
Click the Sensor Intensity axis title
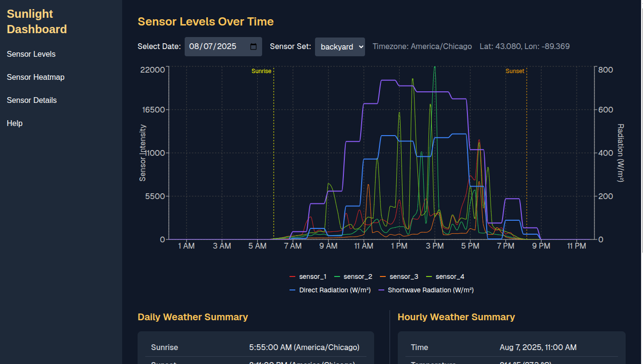coord(142,153)
